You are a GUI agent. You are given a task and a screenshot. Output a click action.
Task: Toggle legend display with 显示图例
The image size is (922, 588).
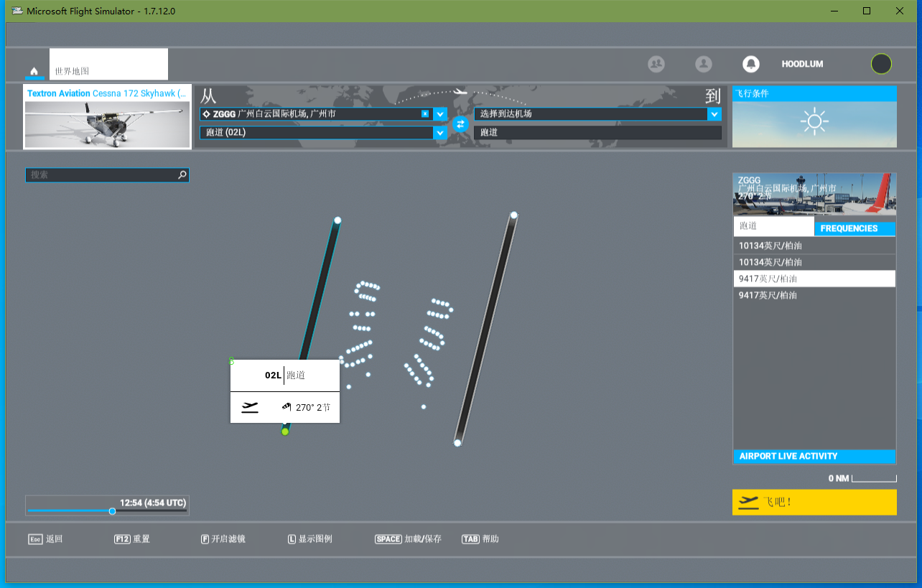(x=310, y=539)
